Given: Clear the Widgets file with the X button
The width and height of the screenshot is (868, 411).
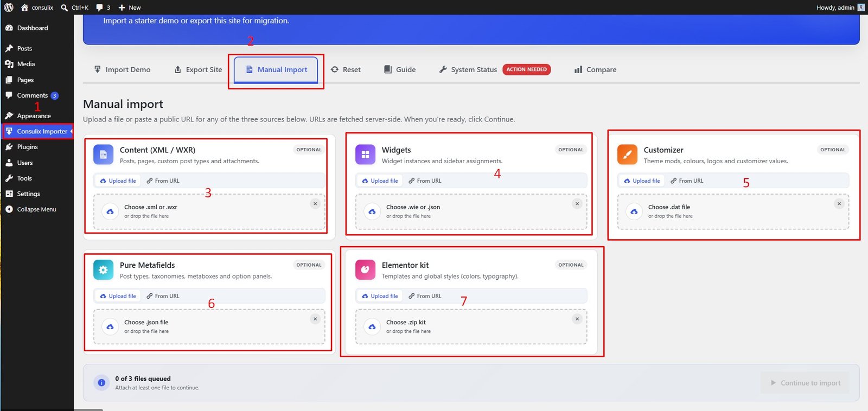Looking at the screenshot, I should pyautogui.click(x=577, y=204).
